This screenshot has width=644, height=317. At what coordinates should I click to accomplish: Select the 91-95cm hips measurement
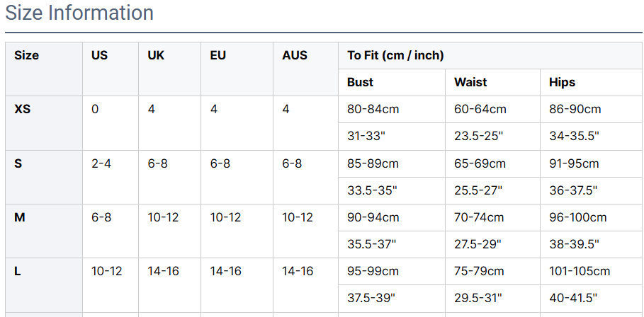[x=575, y=163]
